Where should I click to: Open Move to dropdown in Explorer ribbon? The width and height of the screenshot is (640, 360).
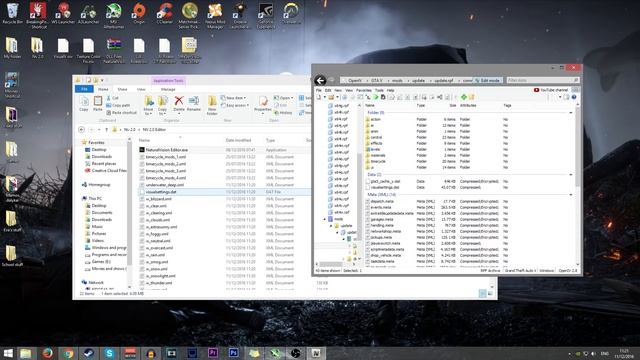pos(149,106)
